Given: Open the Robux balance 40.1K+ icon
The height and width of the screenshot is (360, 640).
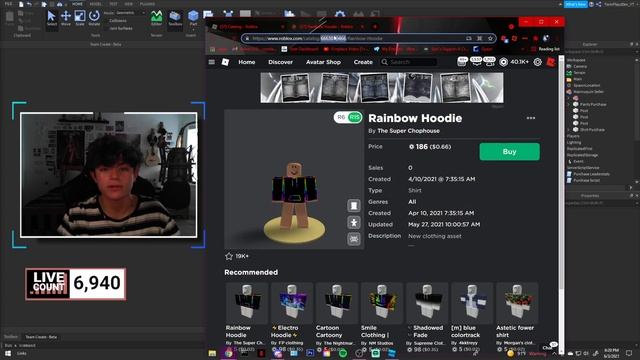Looking at the screenshot, I should pos(503,62).
